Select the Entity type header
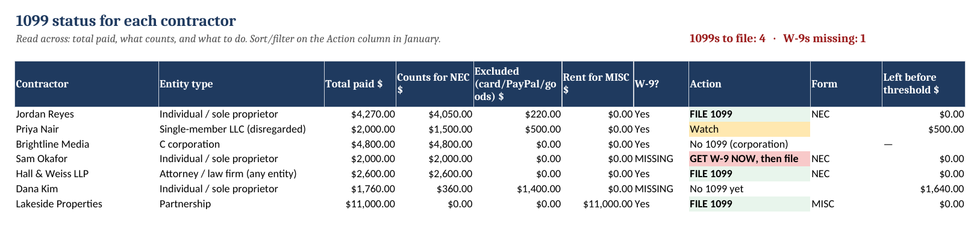Viewport: 980px width, 226px height. pos(241,84)
